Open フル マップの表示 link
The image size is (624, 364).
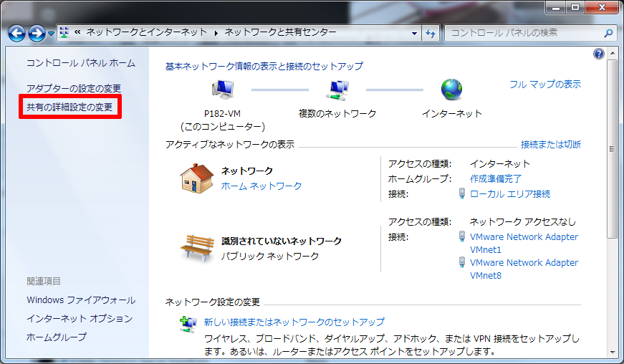point(545,85)
